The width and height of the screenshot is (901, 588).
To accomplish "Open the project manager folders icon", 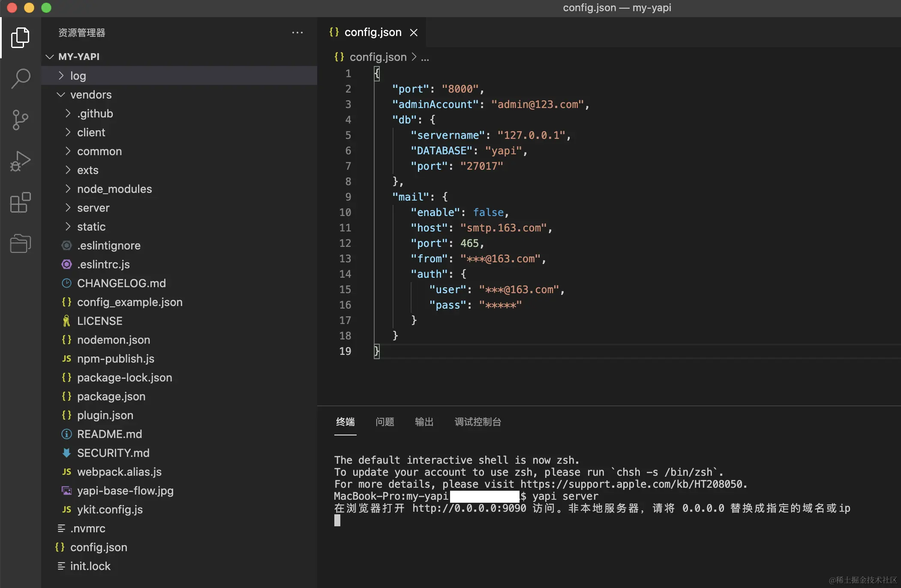I will tap(20, 243).
